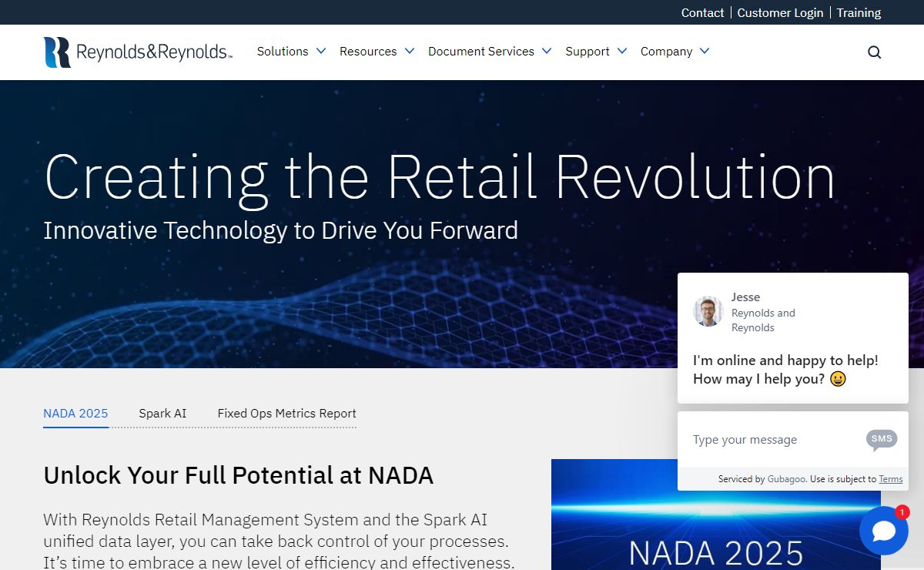Screen dimensions: 924x570
Task: Expand the Support dropdown menu
Action: 596,52
